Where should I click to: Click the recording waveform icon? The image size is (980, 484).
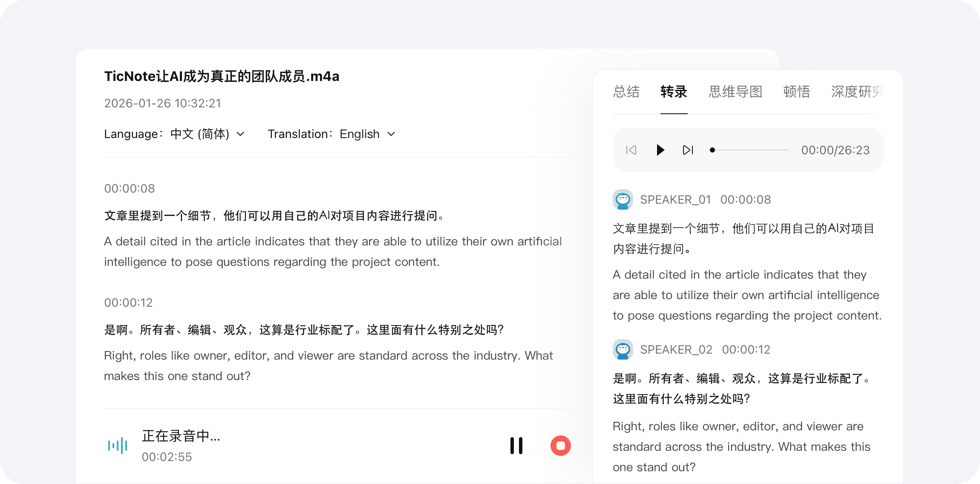pyautogui.click(x=118, y=446)
